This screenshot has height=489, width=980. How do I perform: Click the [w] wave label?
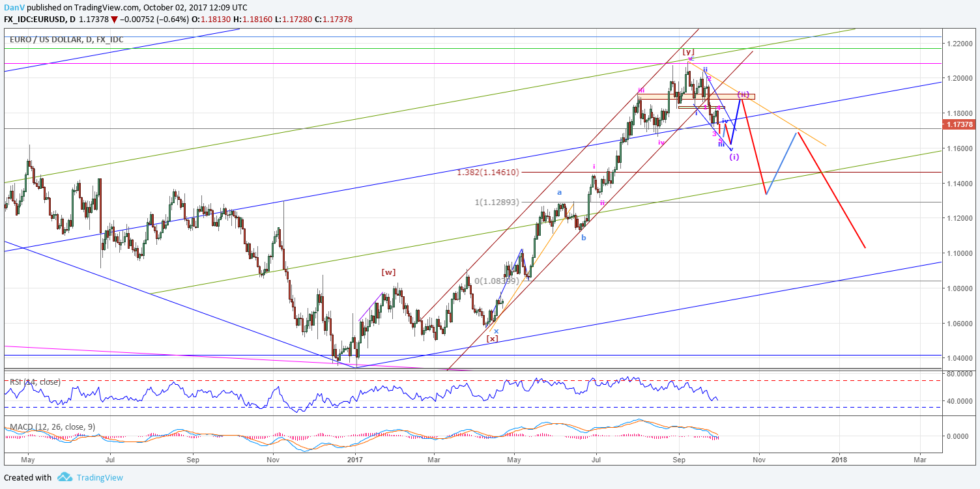389,272
